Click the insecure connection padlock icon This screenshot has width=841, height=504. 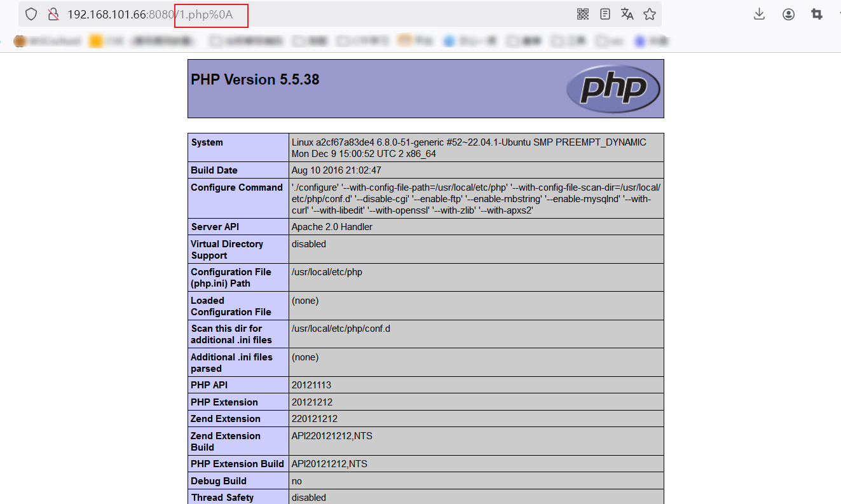tap(53, 14)
